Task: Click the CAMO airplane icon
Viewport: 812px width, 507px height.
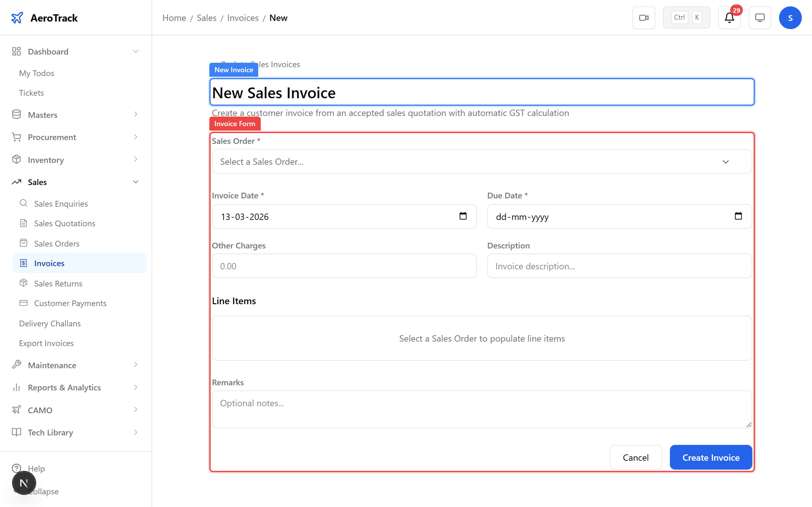Action: click(x=16, y=409)
